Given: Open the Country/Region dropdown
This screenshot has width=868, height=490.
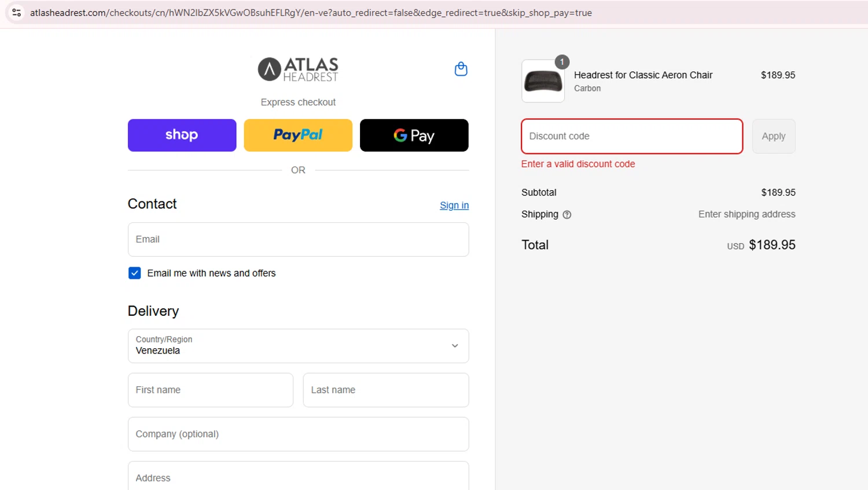Looking at the screenshot, I should click(x=298, y=346).
